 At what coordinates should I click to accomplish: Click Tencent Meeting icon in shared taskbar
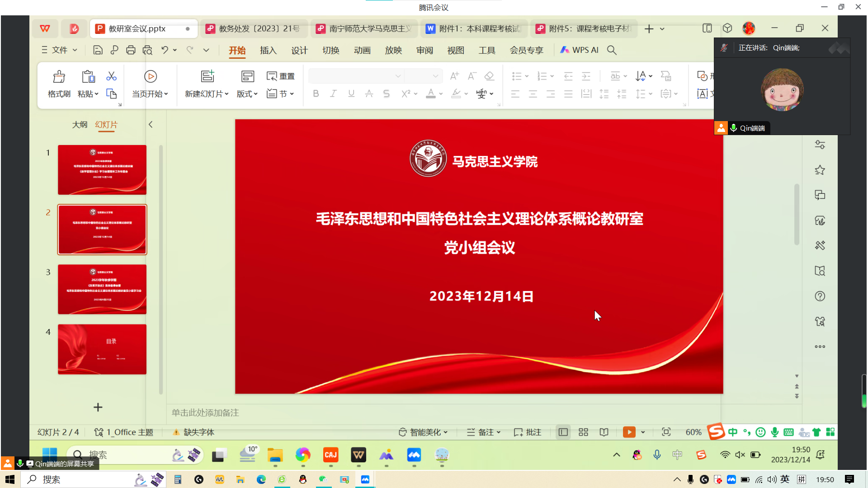(x=414, y=455)
